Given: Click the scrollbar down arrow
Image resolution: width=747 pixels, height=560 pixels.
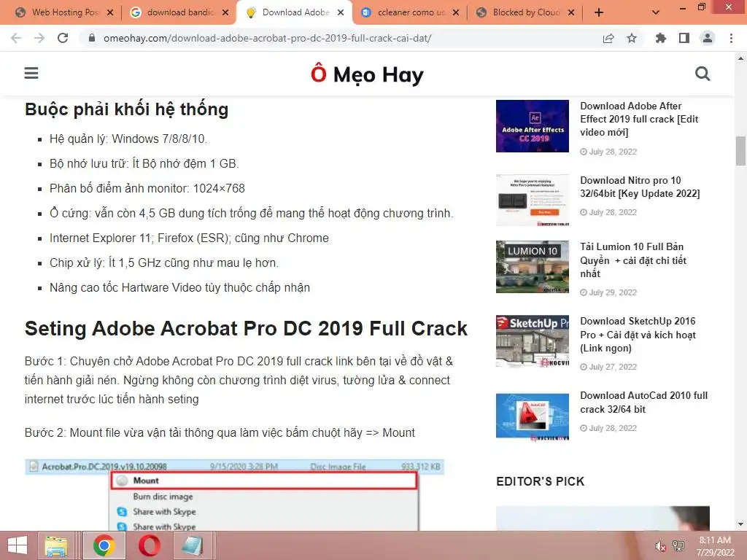Looking at the screenshot, I should point(740,525).
